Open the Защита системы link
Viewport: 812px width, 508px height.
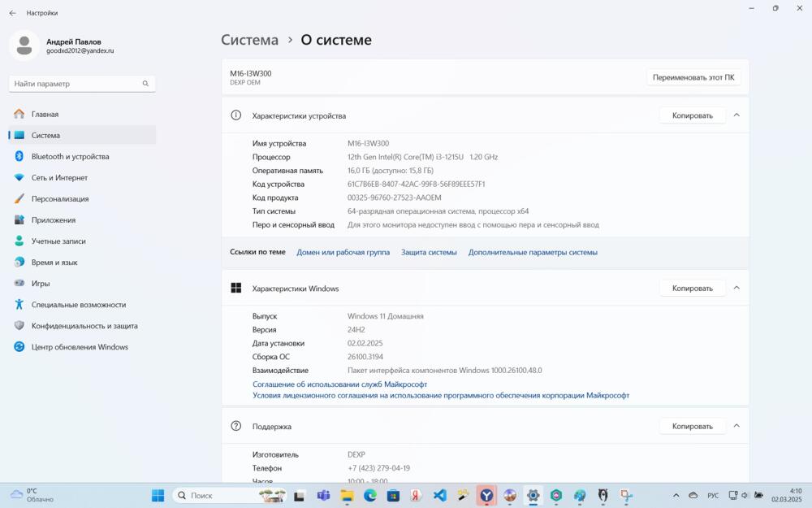pyautogui.click(x=429, y=253)
